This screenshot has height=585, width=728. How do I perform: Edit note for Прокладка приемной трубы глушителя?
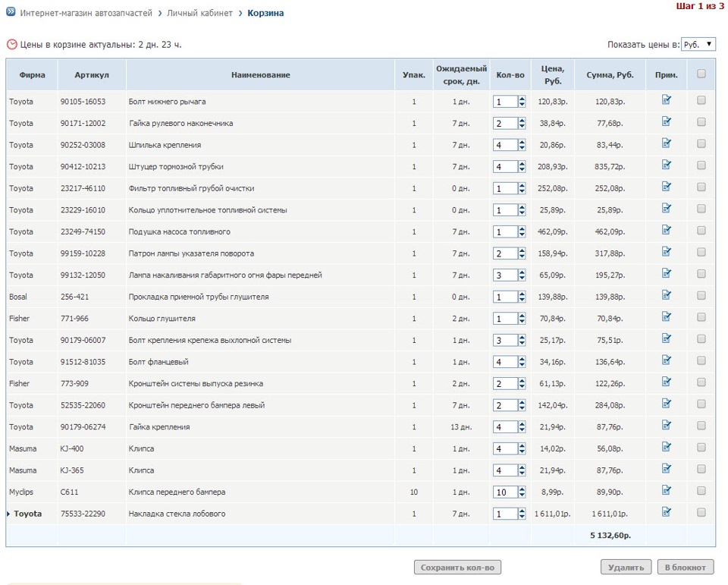tap(667, 295)
